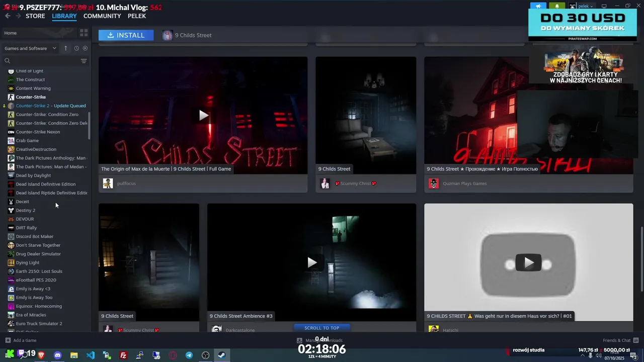Open the PELEK profile tab
644x362 pixels.
point(137,16)
